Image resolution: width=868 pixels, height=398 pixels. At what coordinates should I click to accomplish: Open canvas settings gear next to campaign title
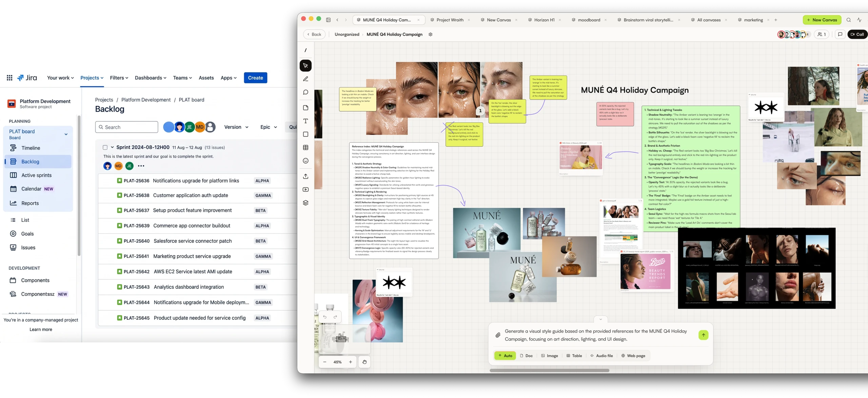[431, 34]
